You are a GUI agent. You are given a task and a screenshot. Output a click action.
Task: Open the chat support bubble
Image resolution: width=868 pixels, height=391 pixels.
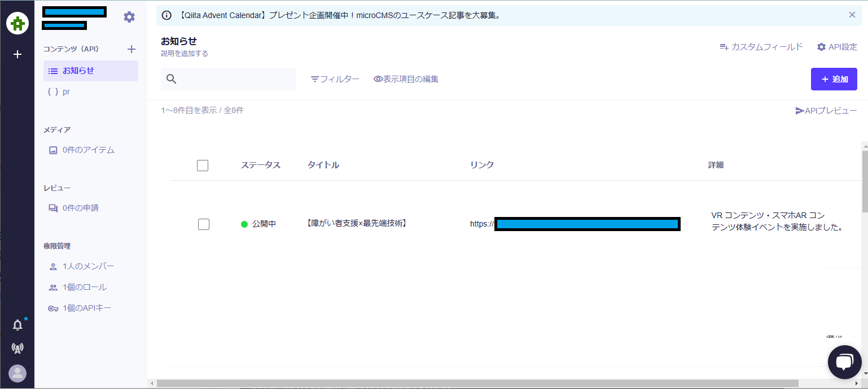coord(844,362)
